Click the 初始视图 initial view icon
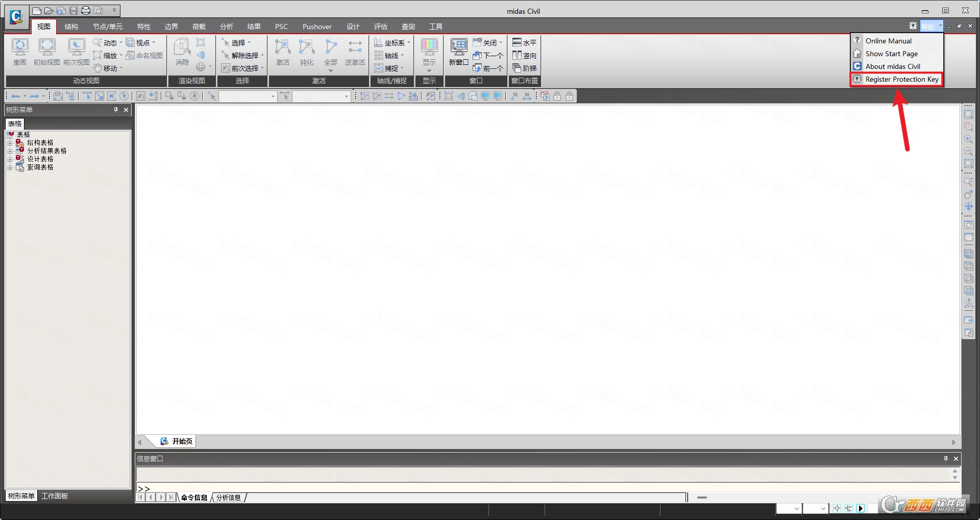The width and height of the screenshot is (980, 520). 47,52
